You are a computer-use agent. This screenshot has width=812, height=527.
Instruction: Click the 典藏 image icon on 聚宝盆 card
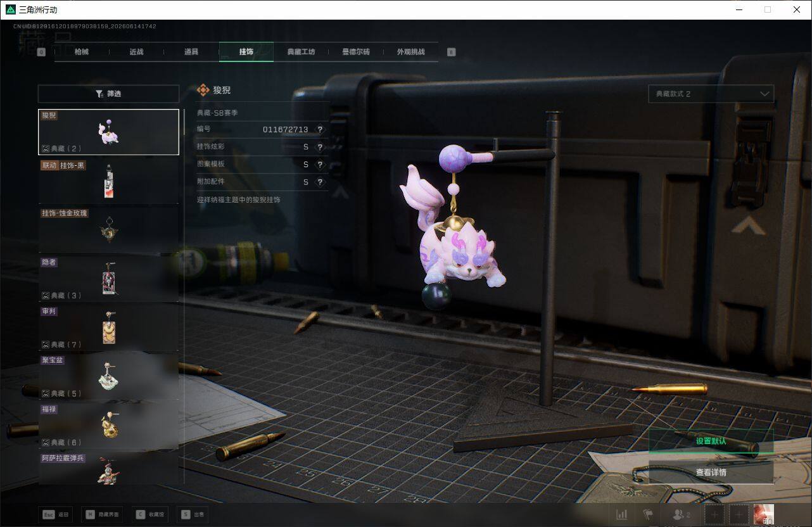tap(46, 393)
